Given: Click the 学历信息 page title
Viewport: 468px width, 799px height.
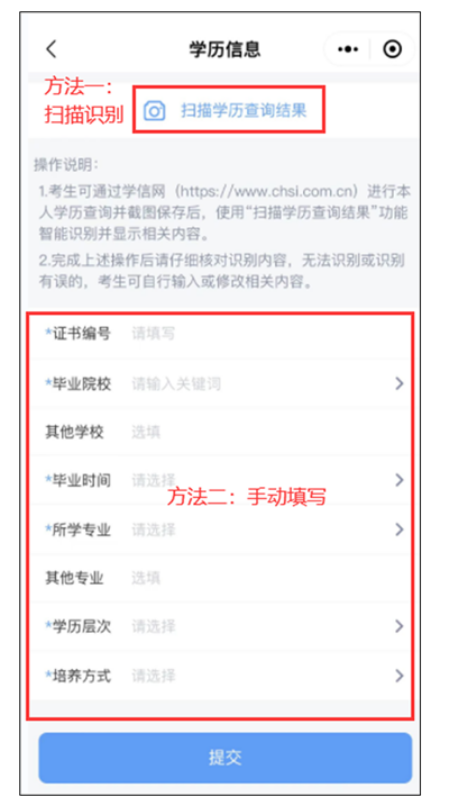Looking at the screenshot, I should [225, 49].
